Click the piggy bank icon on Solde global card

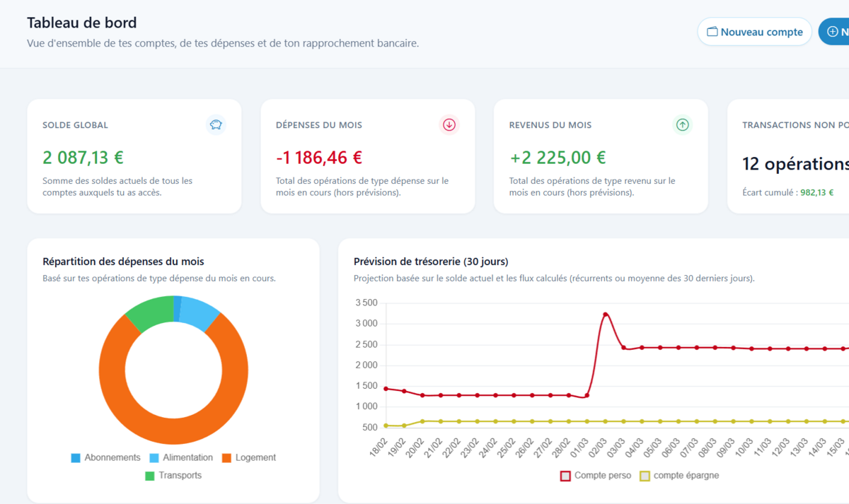(x=215, y=124)
